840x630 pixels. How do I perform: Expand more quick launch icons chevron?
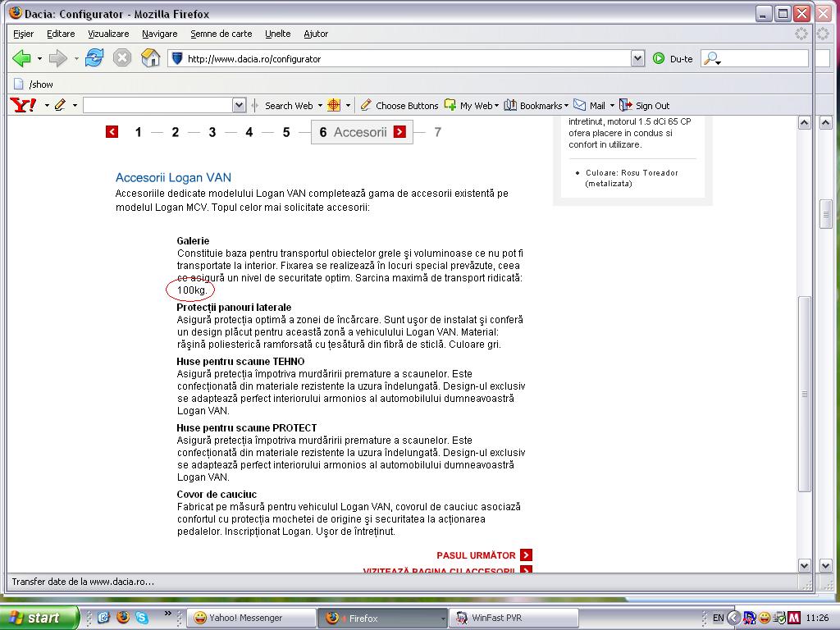167,614
